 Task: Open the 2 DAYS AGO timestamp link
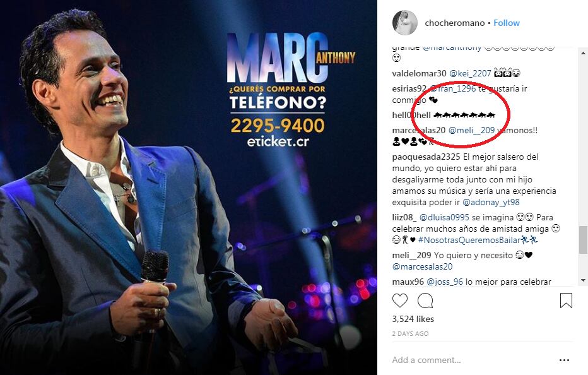coord(410,334)
